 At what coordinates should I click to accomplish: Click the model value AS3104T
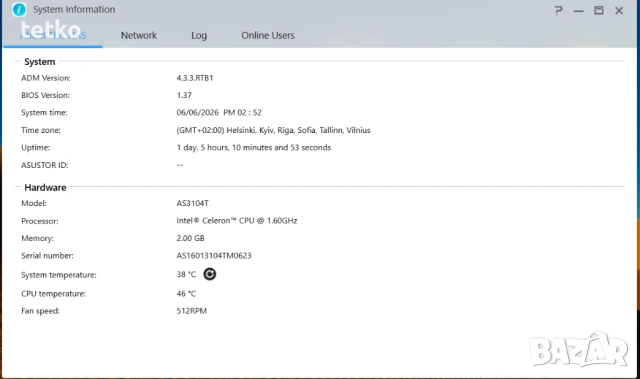click(x=192, y=203)
